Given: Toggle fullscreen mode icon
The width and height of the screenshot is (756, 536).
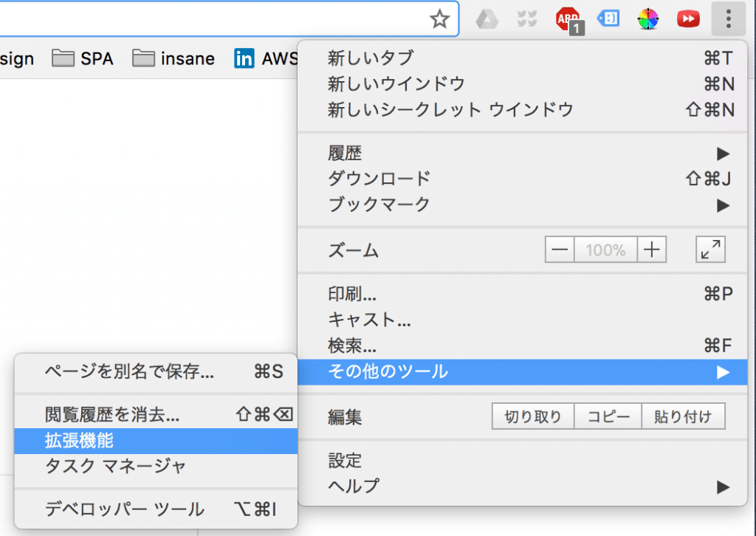Looking at the screenshot, I should coord(710,250).
